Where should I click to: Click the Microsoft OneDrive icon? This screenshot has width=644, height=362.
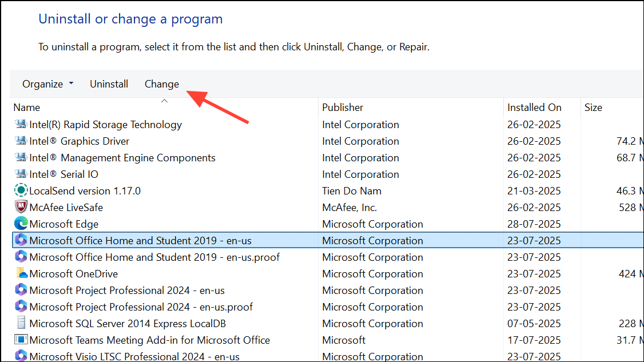[x=21, y=273]
